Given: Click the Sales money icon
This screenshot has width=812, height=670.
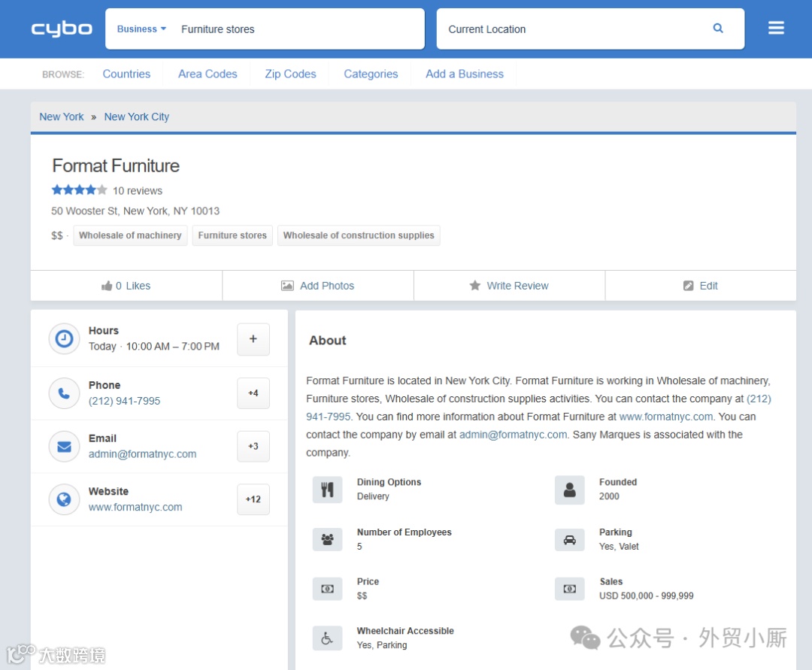Looking at the screenshot, I should coord(570,589).
